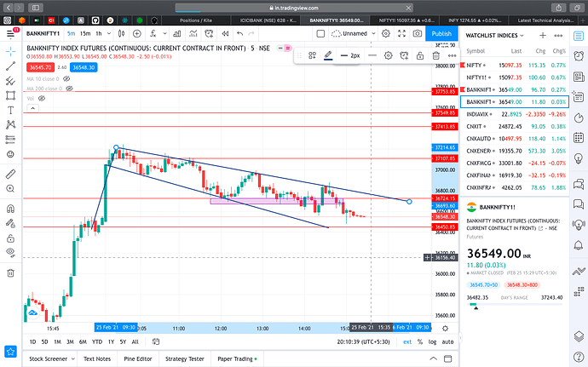Create an alert from top toolbar

[209, 34]
